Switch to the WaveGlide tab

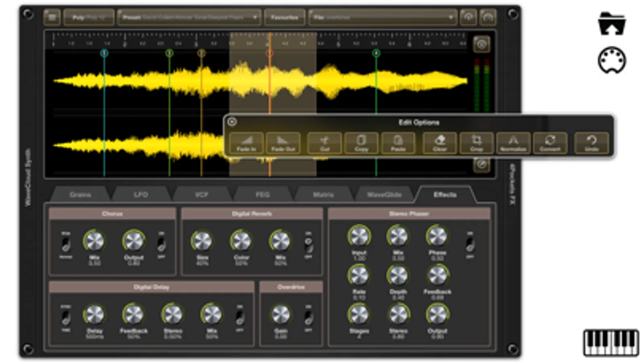point(384,195)
